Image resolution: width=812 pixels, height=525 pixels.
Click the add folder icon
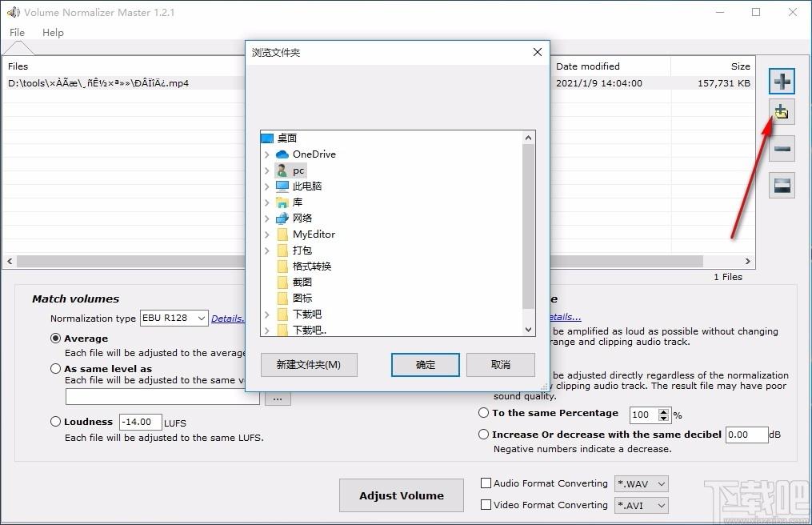coord(782,111)
